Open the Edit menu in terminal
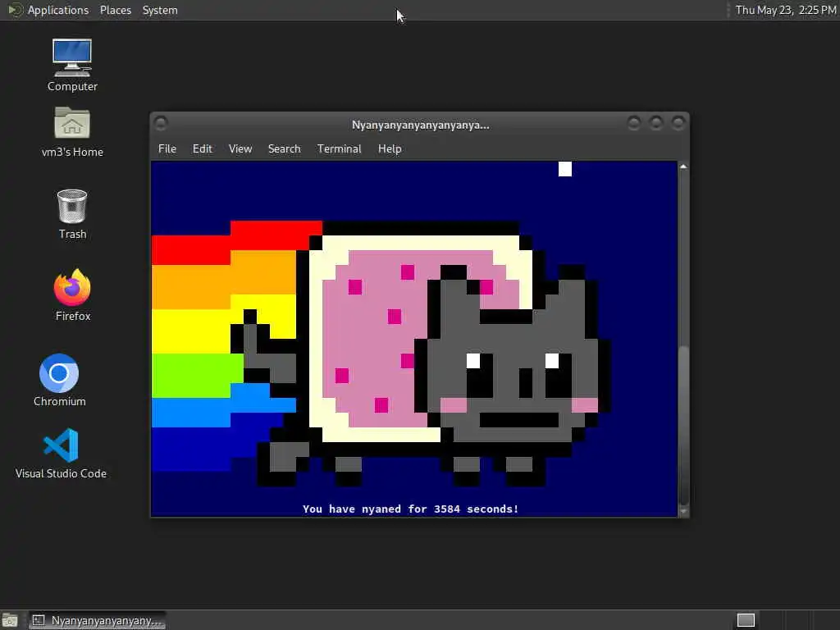 (x=203, y=149)
